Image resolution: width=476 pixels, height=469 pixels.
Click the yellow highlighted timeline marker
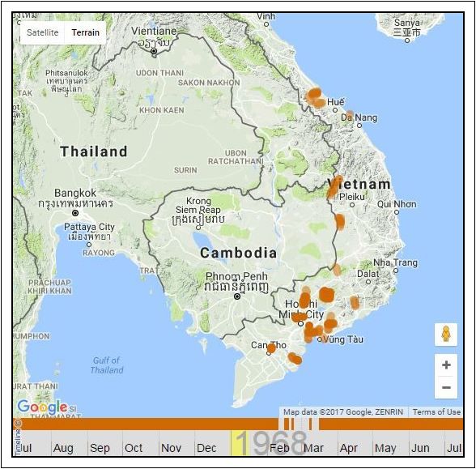[240, 443]
